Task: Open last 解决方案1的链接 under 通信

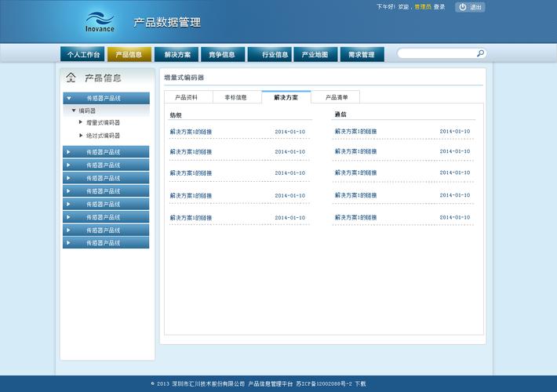Action: tap(355, 217)
